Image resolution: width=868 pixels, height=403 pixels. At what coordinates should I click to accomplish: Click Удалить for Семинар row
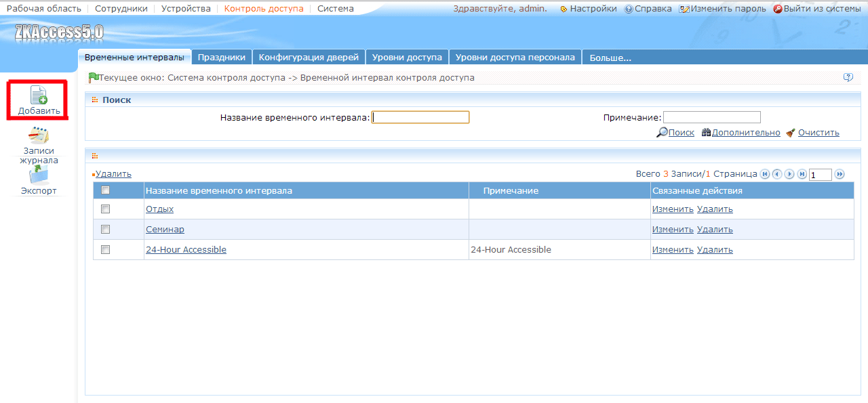click(x=715, y=230)
